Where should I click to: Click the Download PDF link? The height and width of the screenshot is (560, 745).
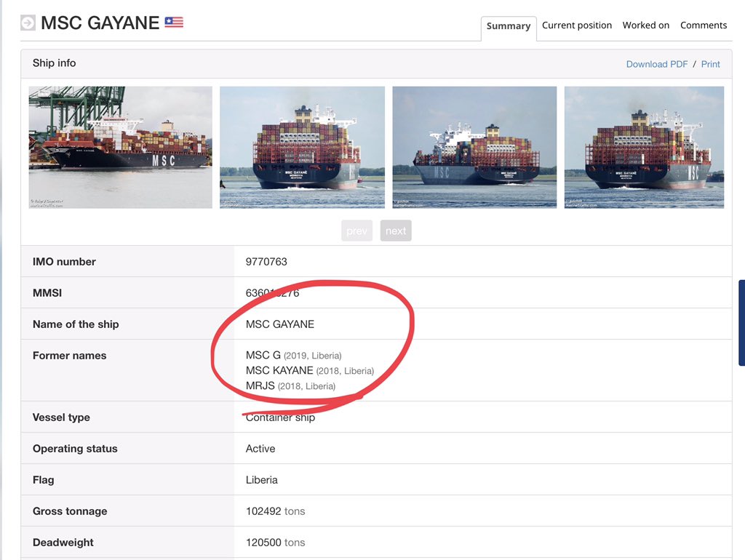click(x=657, y=64)
